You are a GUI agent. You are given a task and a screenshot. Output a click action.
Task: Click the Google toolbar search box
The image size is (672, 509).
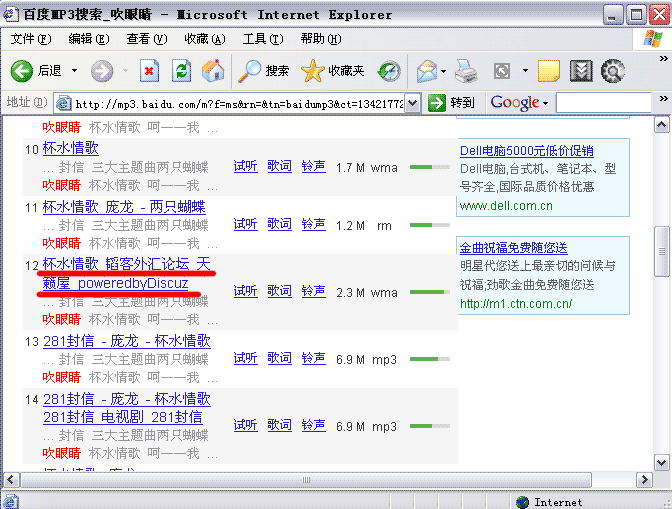(x=604, y=103)
